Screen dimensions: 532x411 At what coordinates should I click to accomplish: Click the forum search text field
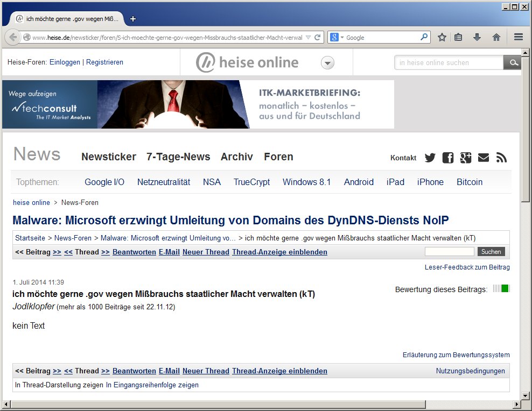coord(449,251)
